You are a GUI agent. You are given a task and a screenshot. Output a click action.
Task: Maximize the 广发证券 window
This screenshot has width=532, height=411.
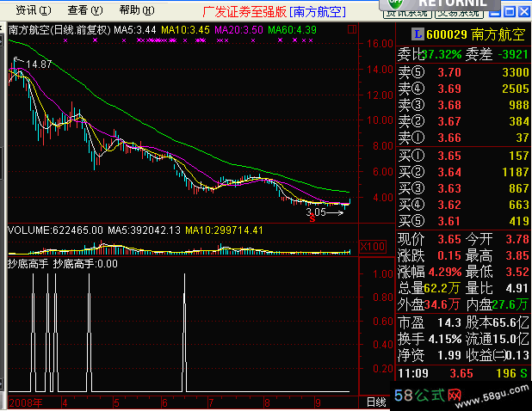pos(510,12)
